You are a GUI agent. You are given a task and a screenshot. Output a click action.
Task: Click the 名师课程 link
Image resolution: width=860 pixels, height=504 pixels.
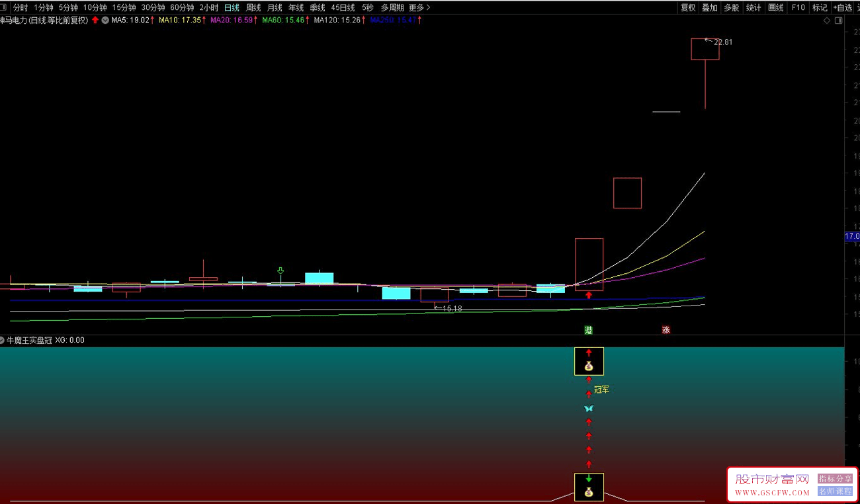coord(836,491)
